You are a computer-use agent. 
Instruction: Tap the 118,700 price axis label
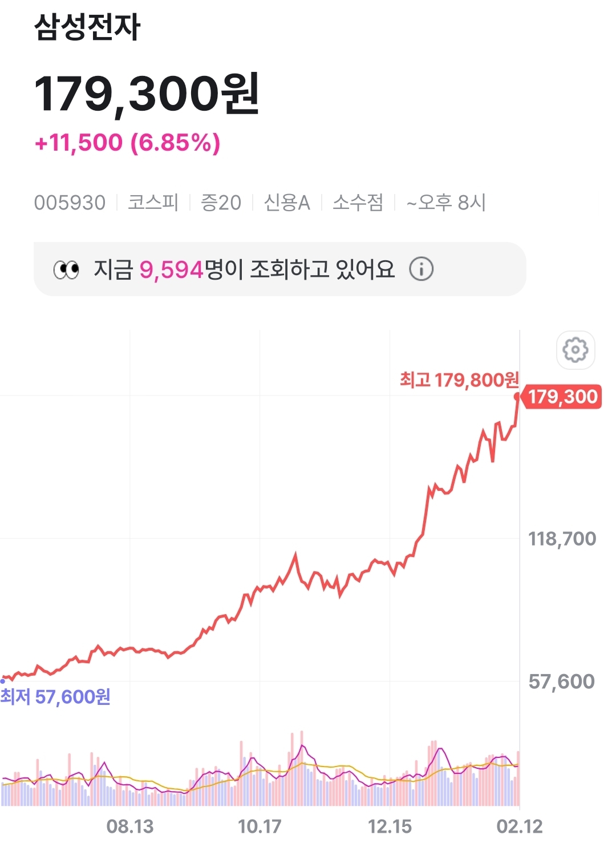562,538
